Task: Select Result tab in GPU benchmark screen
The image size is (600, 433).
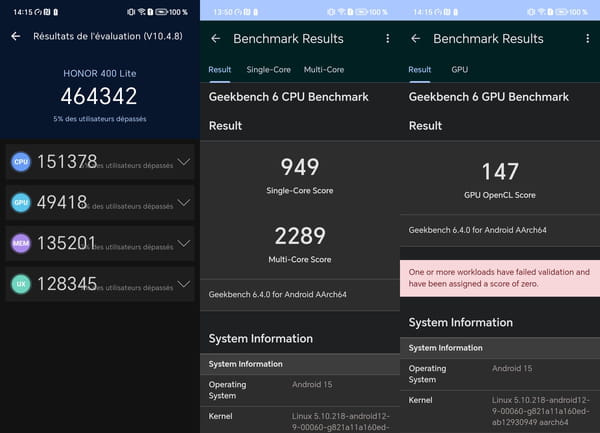Action: click(x=420, y=70)
